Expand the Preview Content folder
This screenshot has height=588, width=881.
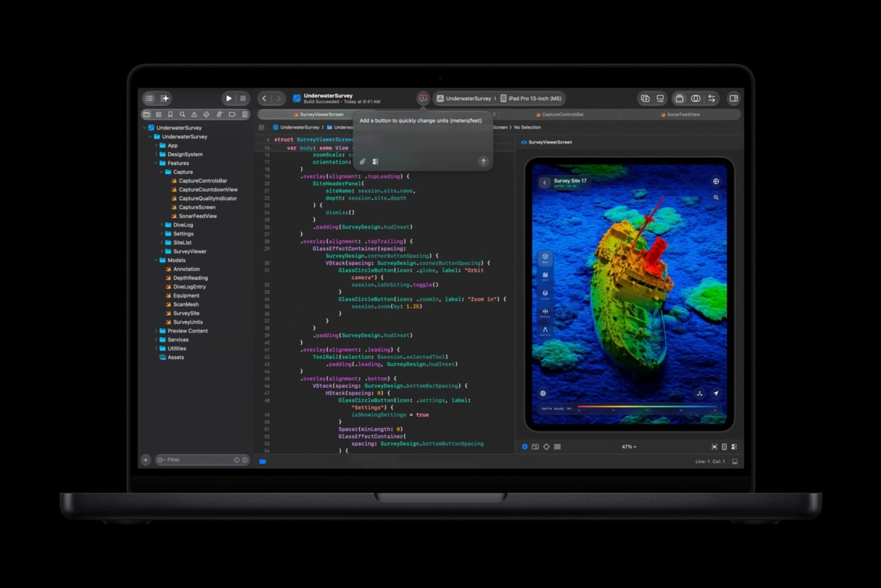[156, 331]
